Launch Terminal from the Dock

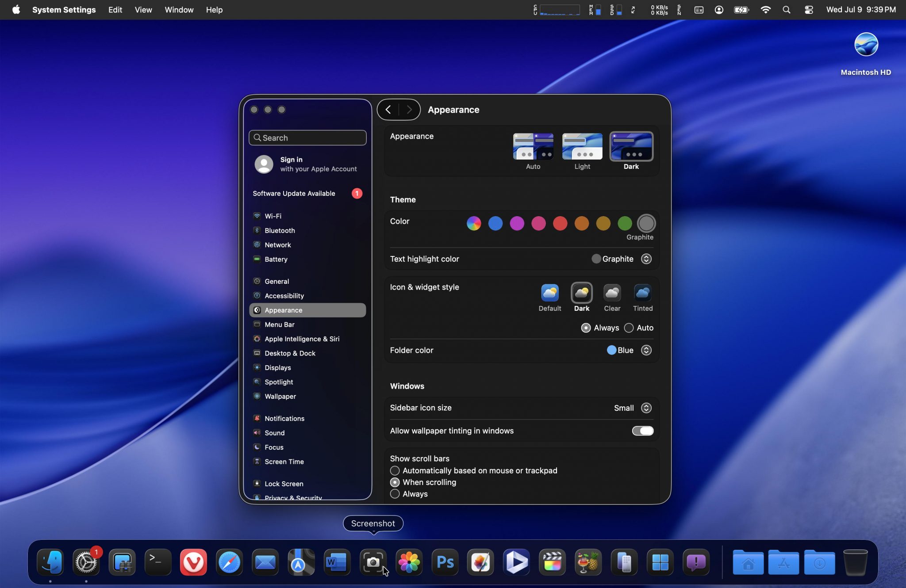click(x=158, y=562)
